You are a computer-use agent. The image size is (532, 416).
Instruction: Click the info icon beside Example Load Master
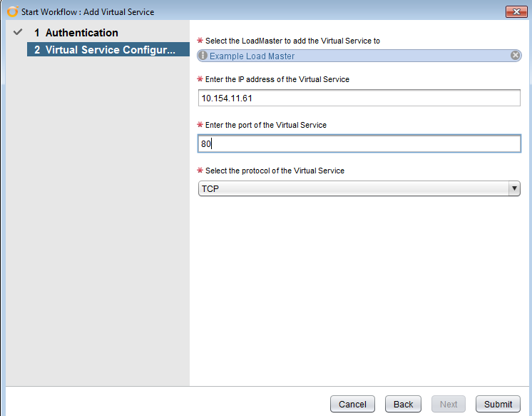(203, 56)
